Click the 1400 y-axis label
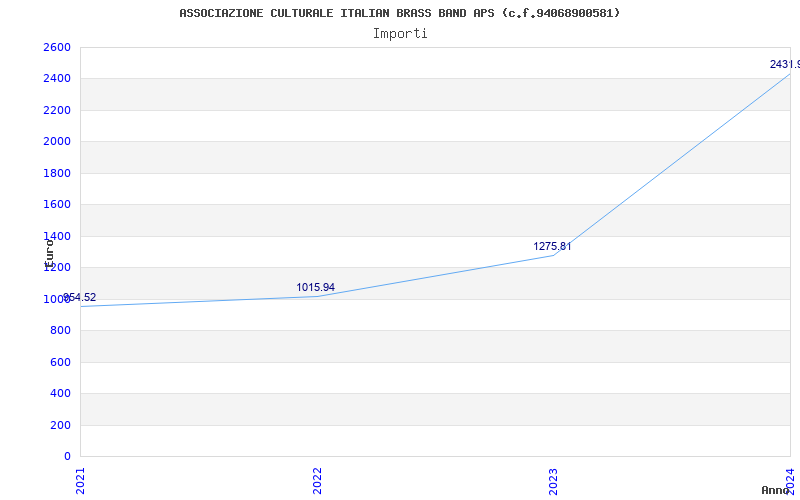This screenshot has width=800, height=500. tap(57, 236)
